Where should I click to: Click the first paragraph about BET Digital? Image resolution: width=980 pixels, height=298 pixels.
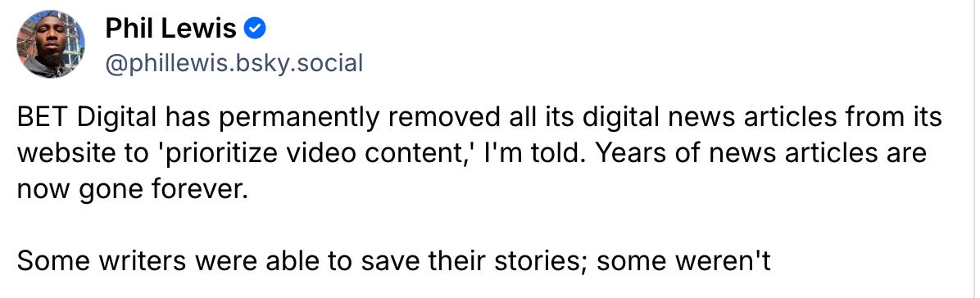[x=479, y=153]
